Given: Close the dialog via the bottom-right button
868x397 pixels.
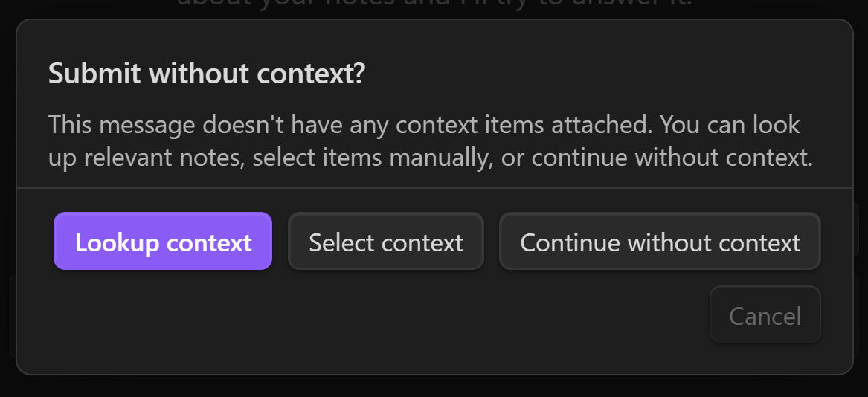Looking at the screenshot, I should click(765, 315).
